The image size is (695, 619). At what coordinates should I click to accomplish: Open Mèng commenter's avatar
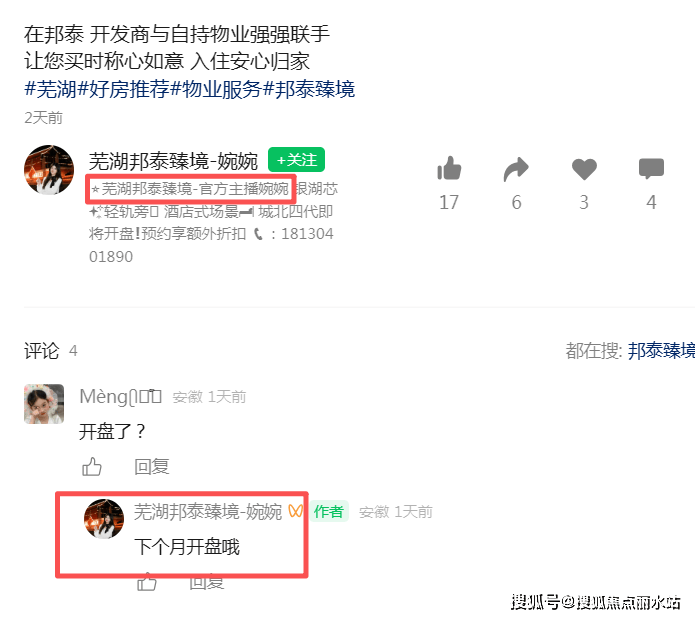tap(44, 404)
